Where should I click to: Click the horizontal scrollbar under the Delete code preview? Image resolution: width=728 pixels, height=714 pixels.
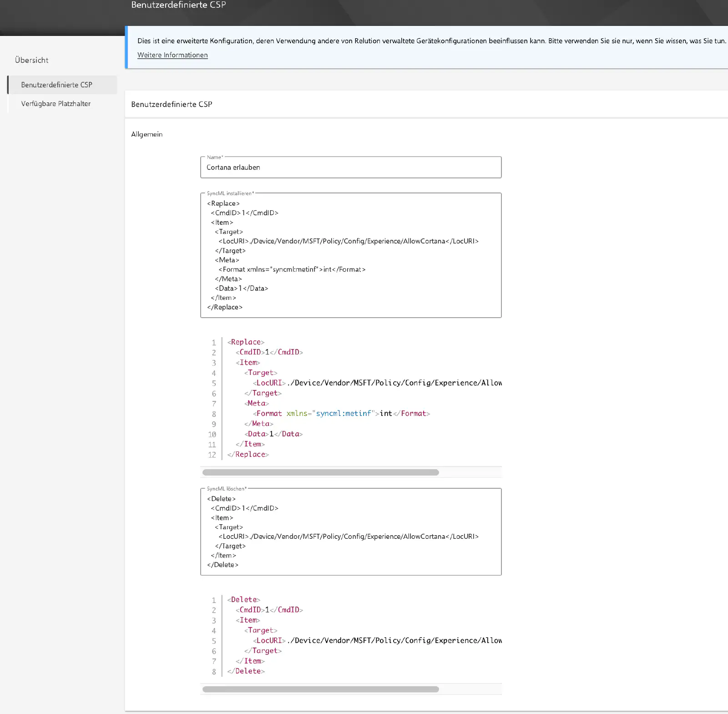pos(321,689)
